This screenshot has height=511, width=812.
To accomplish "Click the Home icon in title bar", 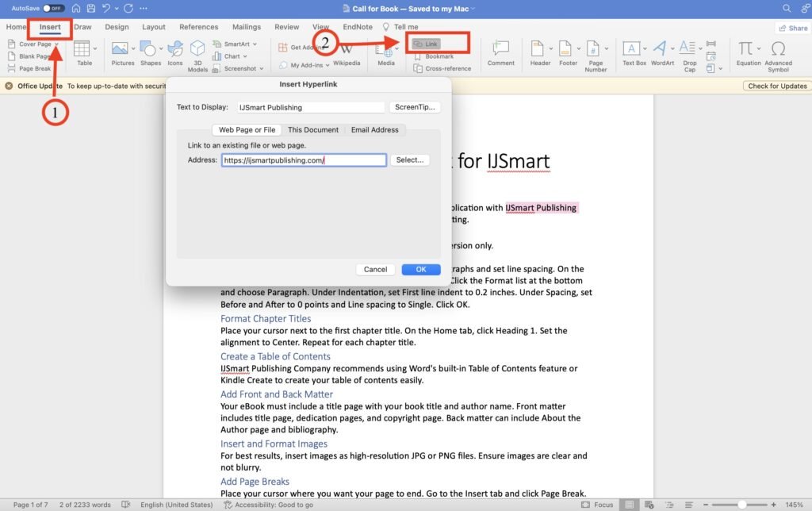I will [76, 8].
